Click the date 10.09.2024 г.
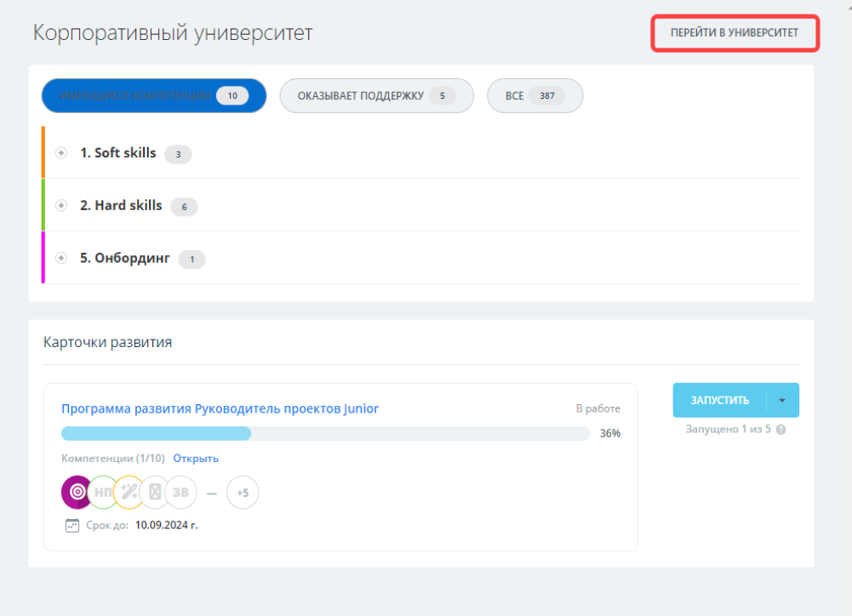Image resolution: width=852 pixels, height=616 pixels. [x=166, y=525]
